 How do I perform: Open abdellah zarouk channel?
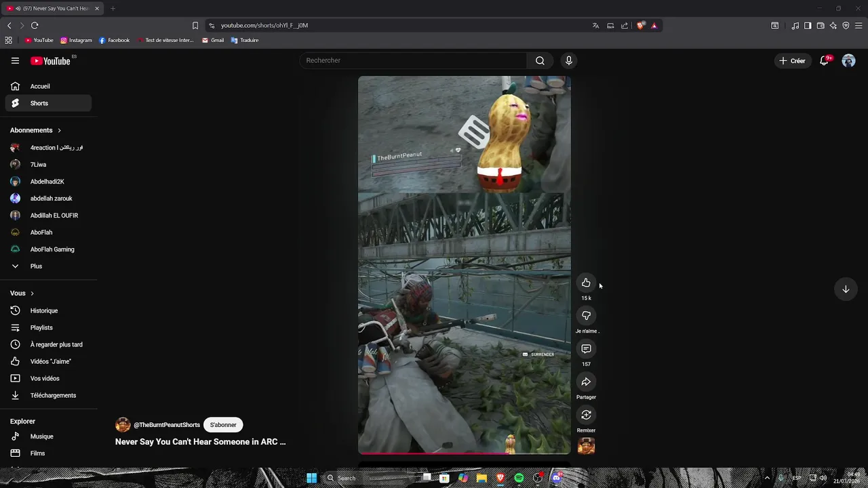(x=48, y=199)
